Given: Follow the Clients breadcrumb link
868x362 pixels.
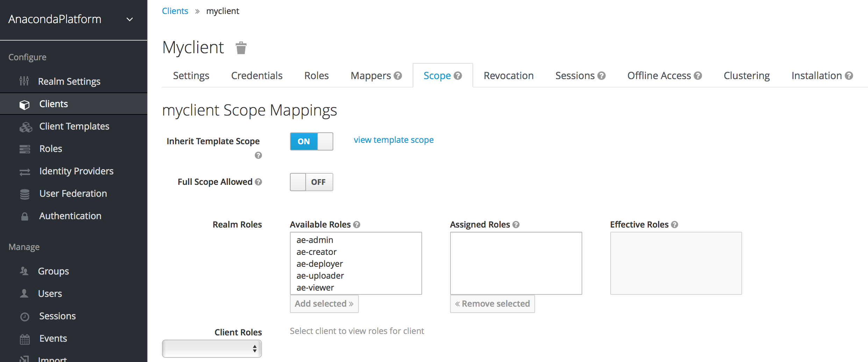Looking at the screenshot, I should tap(175, 11).
